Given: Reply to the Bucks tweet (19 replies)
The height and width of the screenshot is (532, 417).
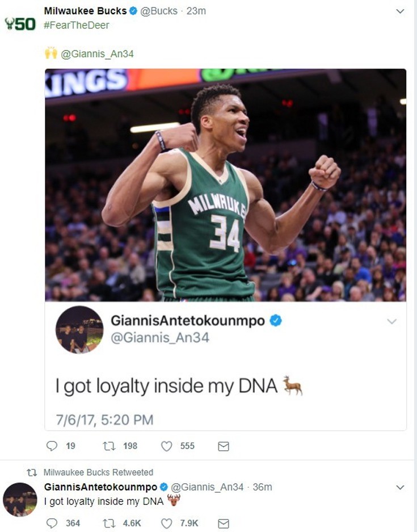Looking at the screenshot, I should coord(52,446).
